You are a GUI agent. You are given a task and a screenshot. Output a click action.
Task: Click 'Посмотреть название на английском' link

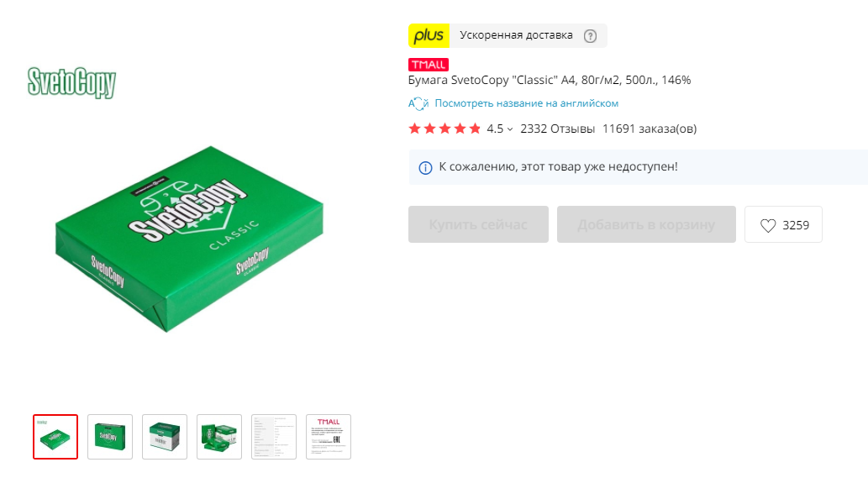pos(527,103)
